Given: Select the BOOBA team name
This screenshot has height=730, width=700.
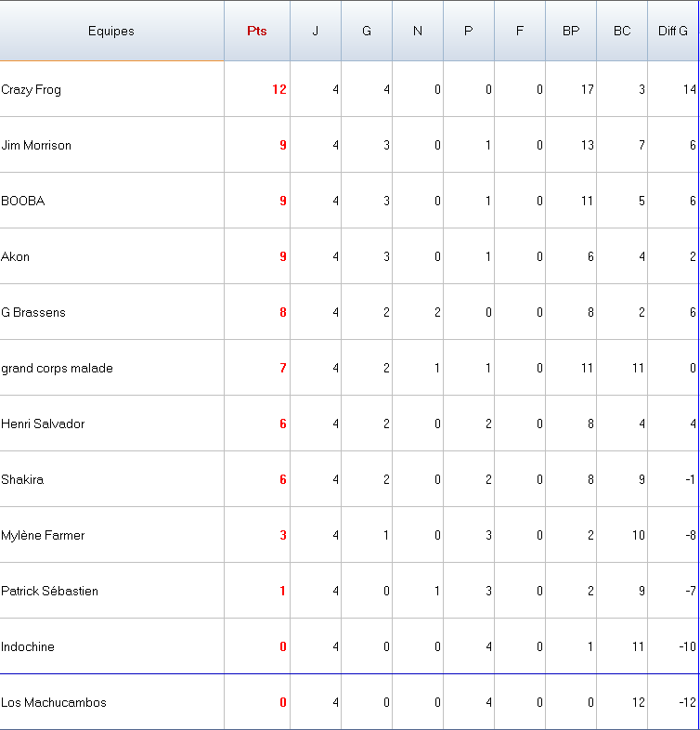Looking at the screenshot, I should coord(23,201).
